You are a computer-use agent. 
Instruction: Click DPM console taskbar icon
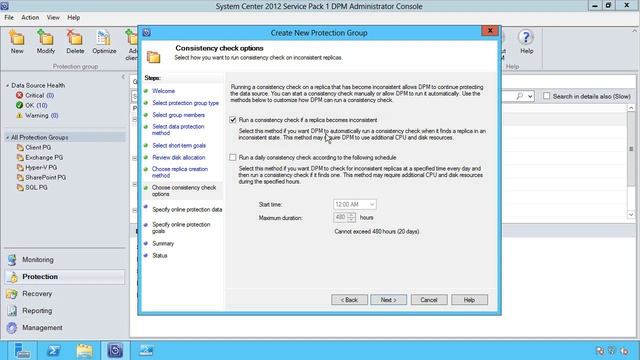point(115,351)
